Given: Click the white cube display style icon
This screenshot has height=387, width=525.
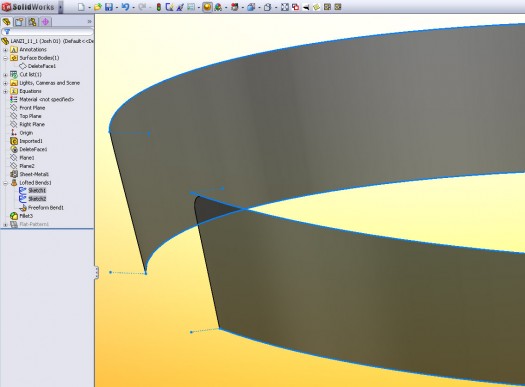Looking at the screenshot, I should pos(267,7).
